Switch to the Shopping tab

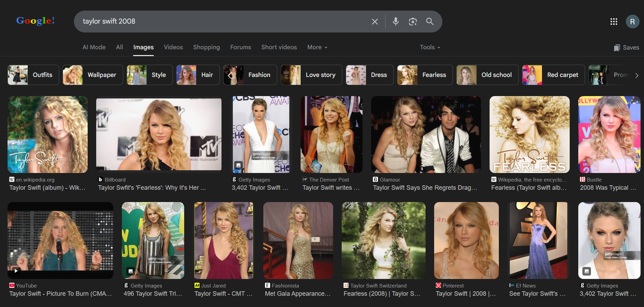tap(206, 47)
